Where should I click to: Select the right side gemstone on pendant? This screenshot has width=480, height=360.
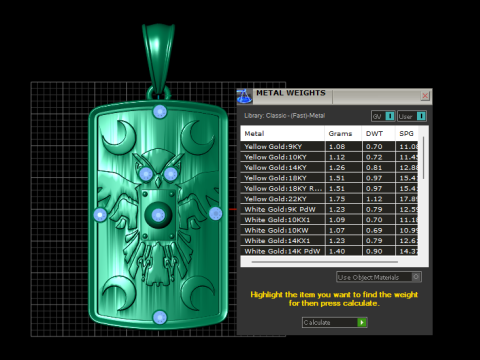click(x=216, y=213)
